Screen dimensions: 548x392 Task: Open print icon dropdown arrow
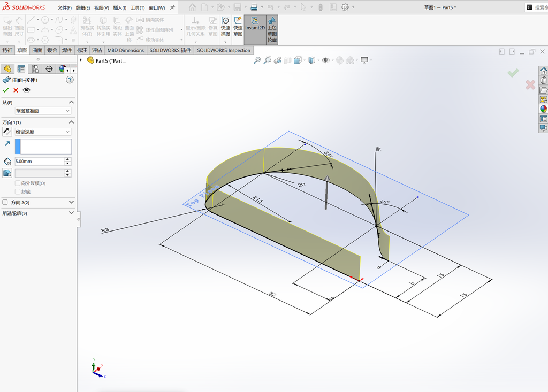(262, 7)
